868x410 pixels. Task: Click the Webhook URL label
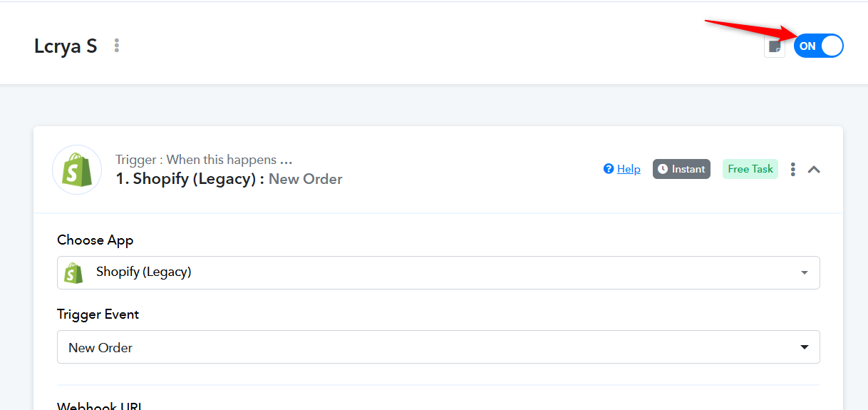pyautogui.click(x=99, y=406)
